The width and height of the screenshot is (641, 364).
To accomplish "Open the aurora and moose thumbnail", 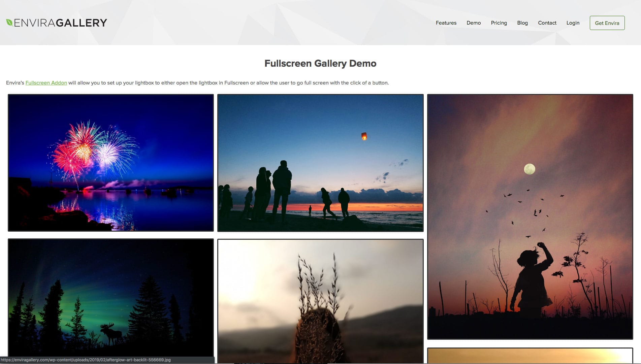I will point(111,297).
